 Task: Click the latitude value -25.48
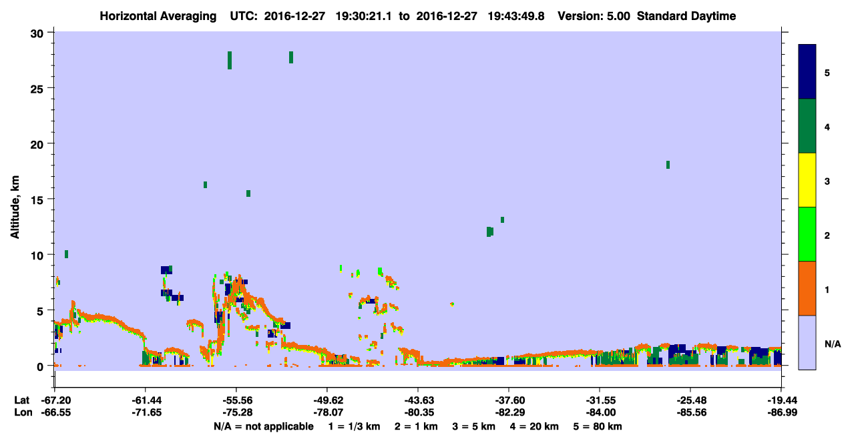tap(690, 400)
